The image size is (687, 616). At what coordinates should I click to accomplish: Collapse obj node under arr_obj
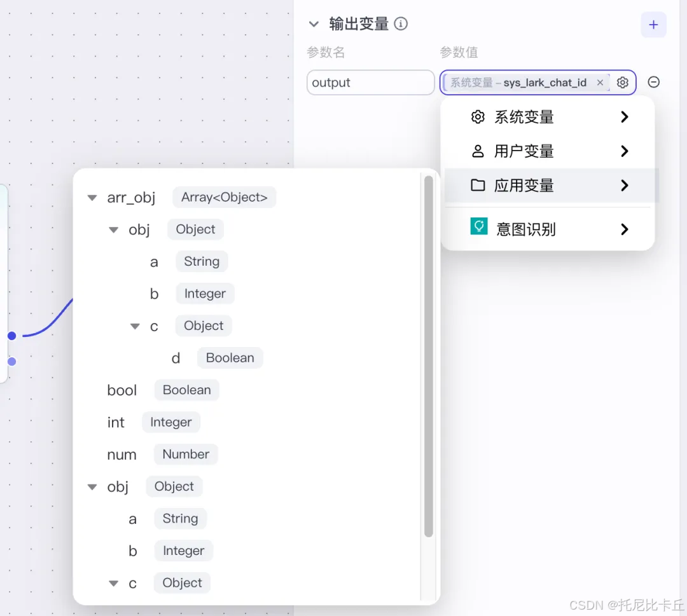click(x=113, y=230)
